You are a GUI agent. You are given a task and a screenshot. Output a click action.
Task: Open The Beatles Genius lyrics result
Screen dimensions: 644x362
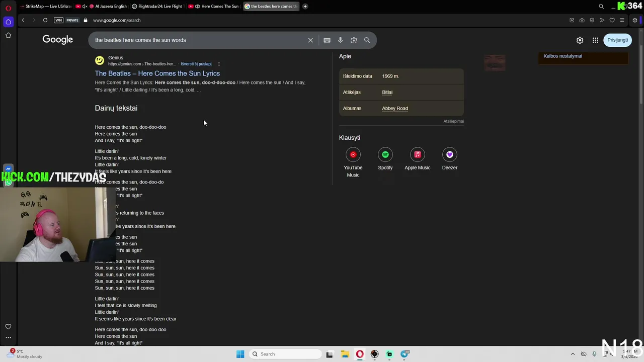[157, 73]
